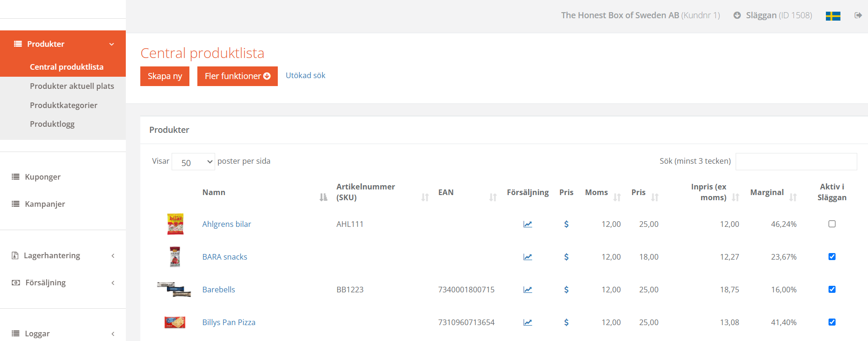Uncheck BARA snacks active checkbox
Image resolution: width=868 pixels, height=341 pixels.
pos(832,257)
